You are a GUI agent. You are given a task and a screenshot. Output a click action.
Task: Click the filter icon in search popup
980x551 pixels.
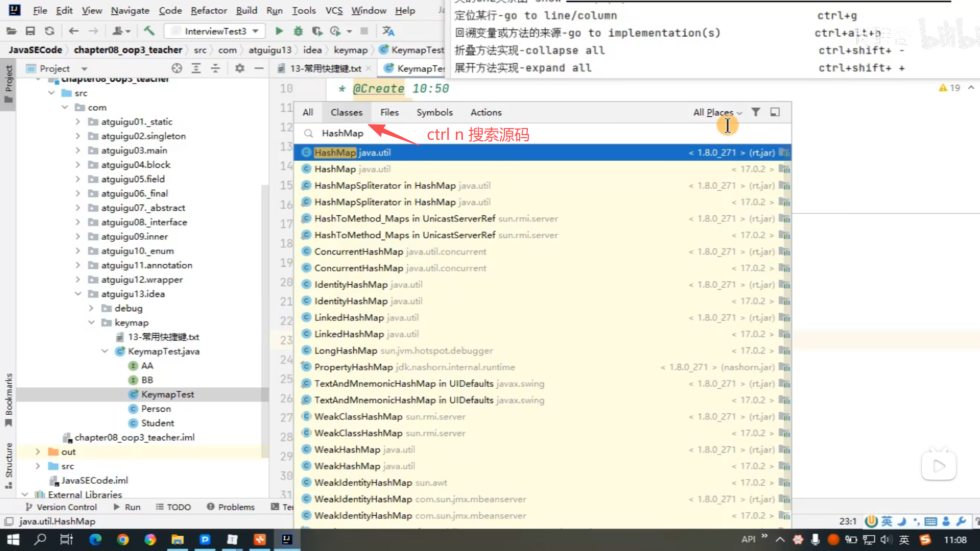tap(756, 112)
